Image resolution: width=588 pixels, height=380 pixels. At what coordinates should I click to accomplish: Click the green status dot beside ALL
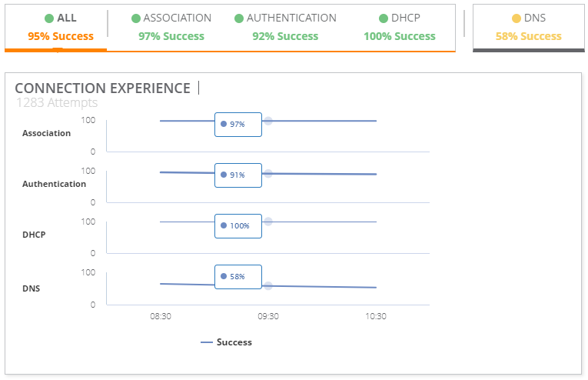point(49,18)
